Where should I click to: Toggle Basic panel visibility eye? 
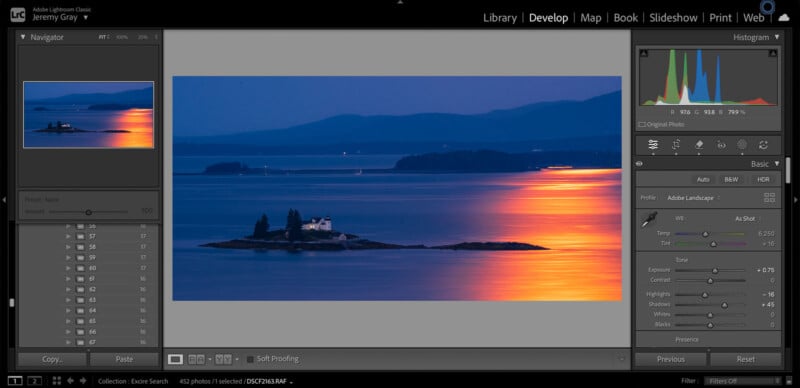coord(639,164)
